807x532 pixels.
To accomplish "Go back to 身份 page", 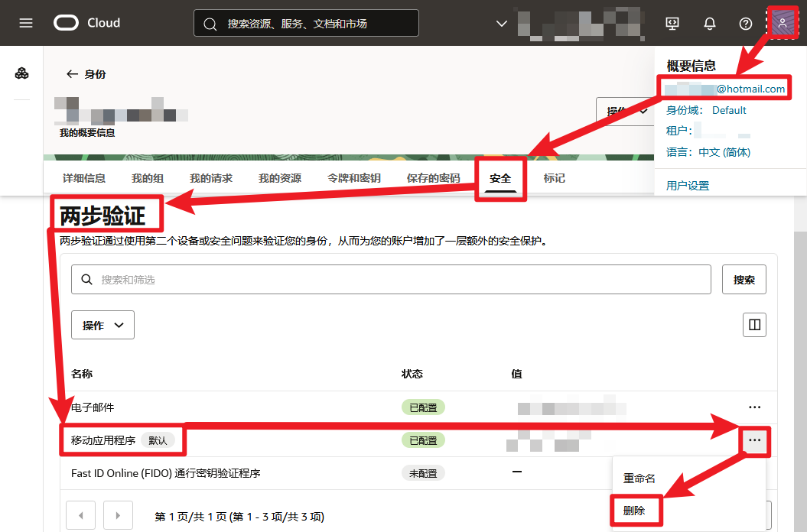I will click(x=86, y=74).
